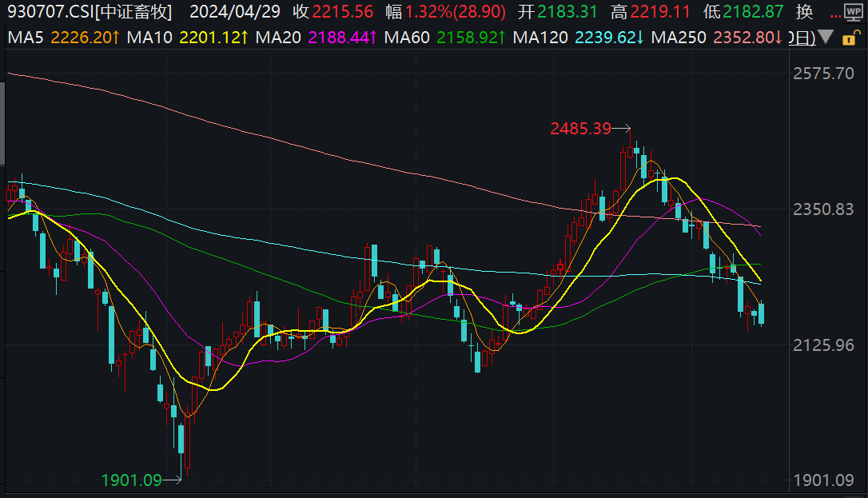Expand the gray triangle period dropdown
This screenshot has width=868, height=498.
pyautogui.click(x=826, y=37)
